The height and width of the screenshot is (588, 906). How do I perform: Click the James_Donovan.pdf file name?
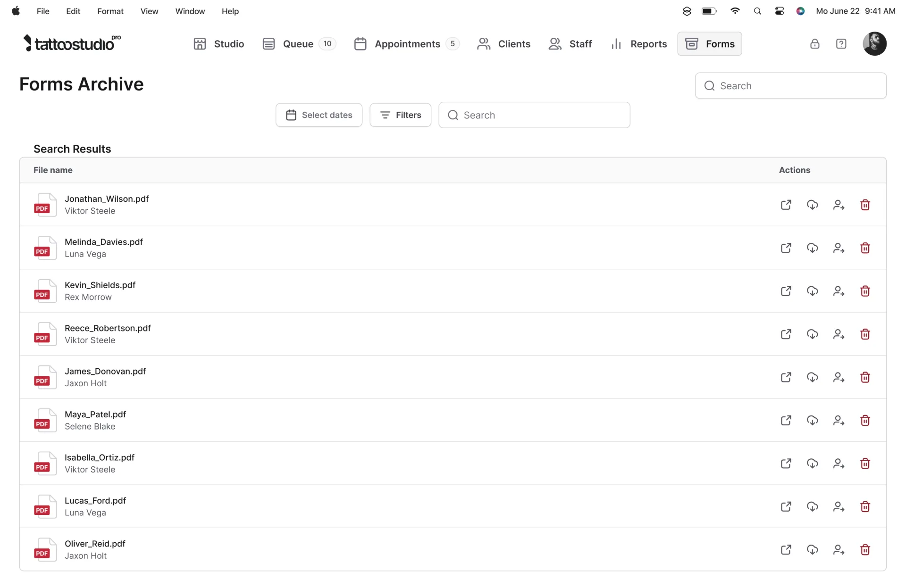tap(105, 371)
